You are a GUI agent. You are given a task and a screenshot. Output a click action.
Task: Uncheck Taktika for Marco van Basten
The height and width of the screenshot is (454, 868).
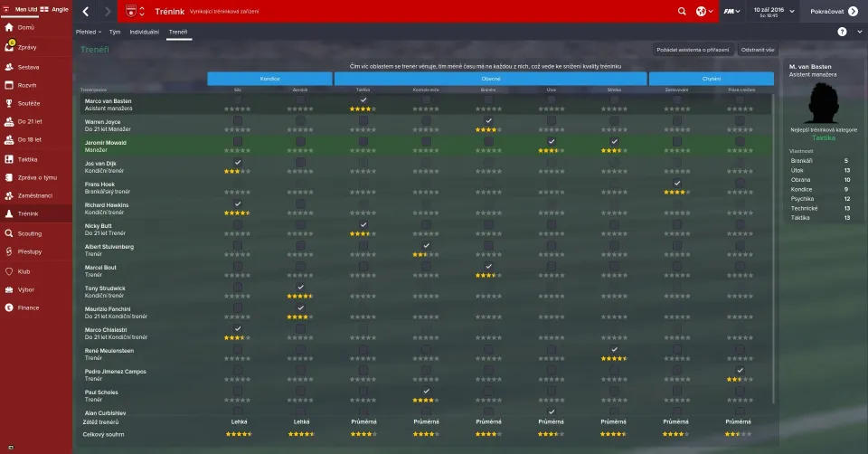pyautogui.click(x=363, y=99)
